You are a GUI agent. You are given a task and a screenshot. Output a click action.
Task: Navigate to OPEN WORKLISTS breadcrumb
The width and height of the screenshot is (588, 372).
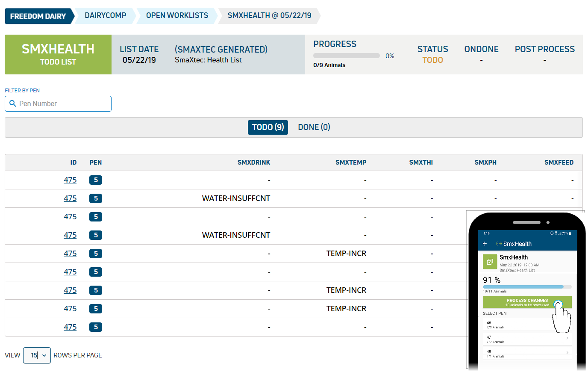(x=176, y=15)
